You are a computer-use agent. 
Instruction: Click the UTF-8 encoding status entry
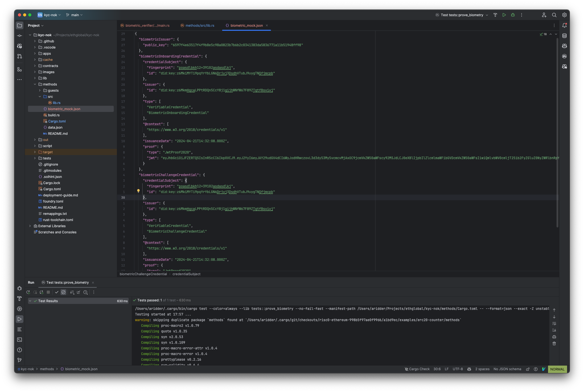458,369
